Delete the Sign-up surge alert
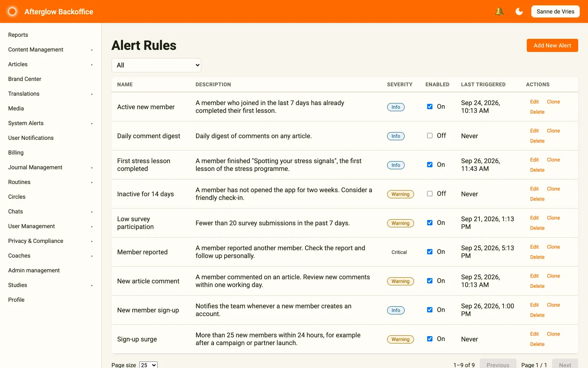Screen dimensions: 588x368 537,344
